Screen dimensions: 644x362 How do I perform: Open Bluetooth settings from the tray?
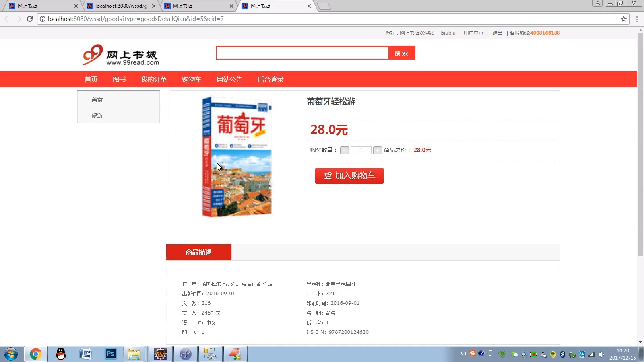coord(562,354)
